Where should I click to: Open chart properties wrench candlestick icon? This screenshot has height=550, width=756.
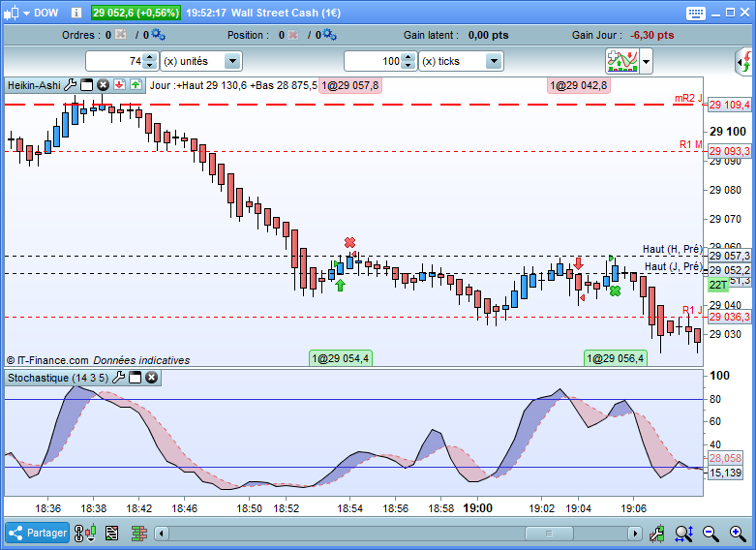point(656,534)
